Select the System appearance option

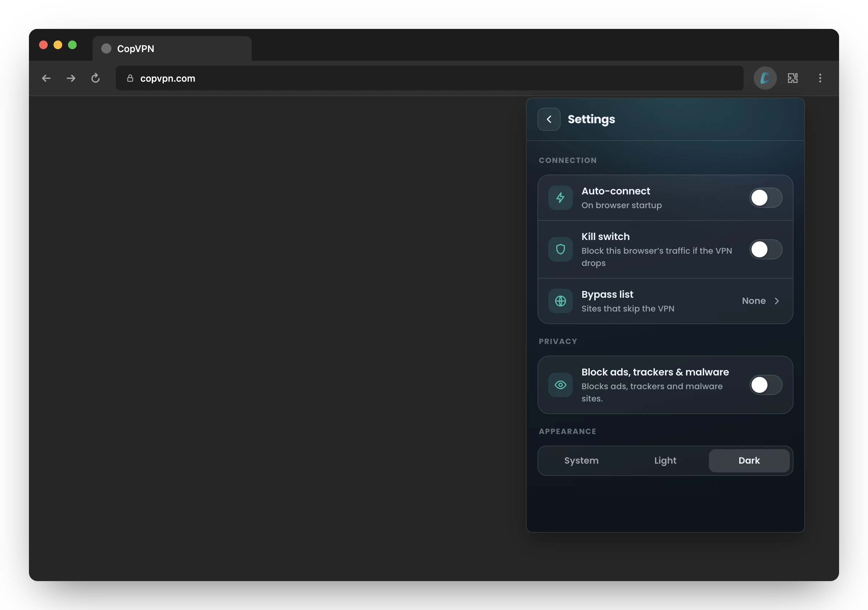[x=582, y=460]
